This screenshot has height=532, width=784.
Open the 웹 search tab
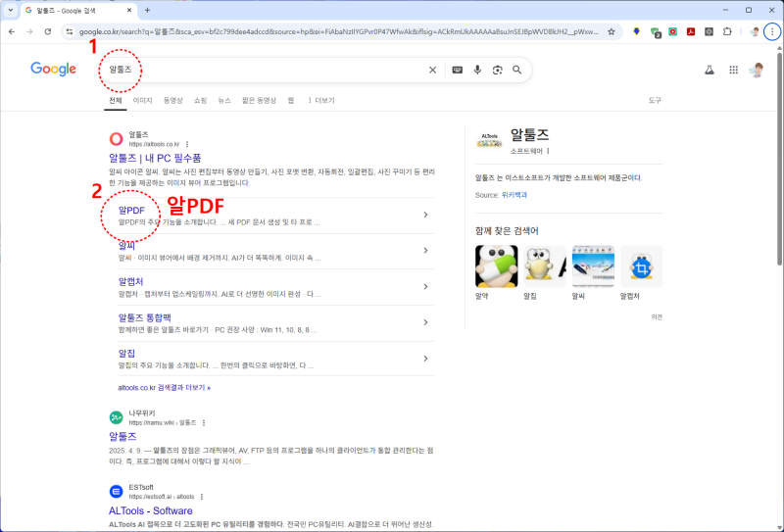point(291,101)
